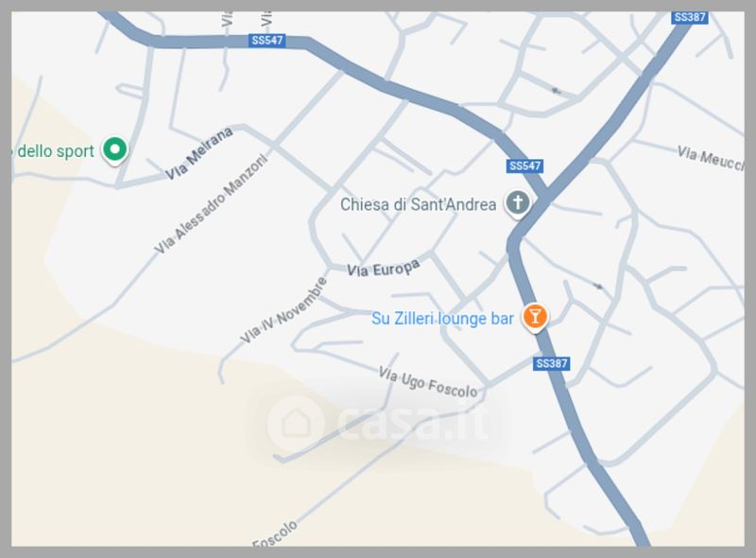
Task: Click the SS547 shield at the top
Action: coord(267,40)
